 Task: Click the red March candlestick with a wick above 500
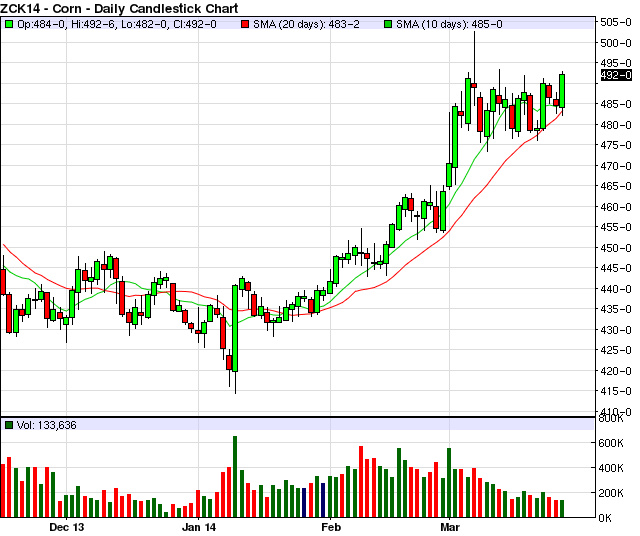(474, 85)
